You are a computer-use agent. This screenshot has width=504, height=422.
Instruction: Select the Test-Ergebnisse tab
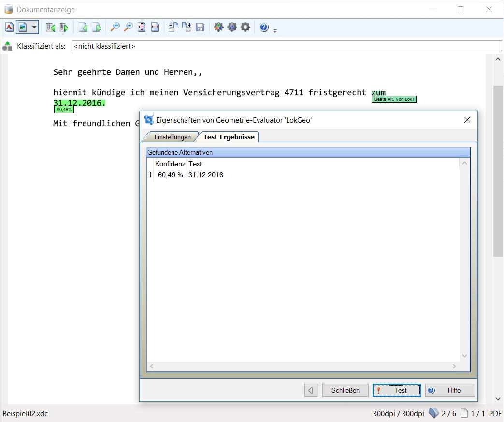point(229,137)
